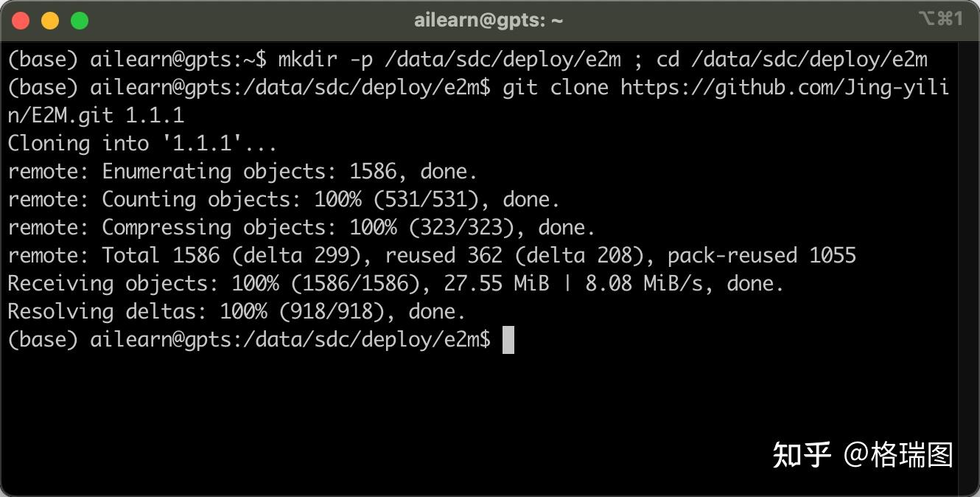The image size is (980, 497).
Task: Click the window title ailearn@gpts: ~
Action: [x=489, y=21]
